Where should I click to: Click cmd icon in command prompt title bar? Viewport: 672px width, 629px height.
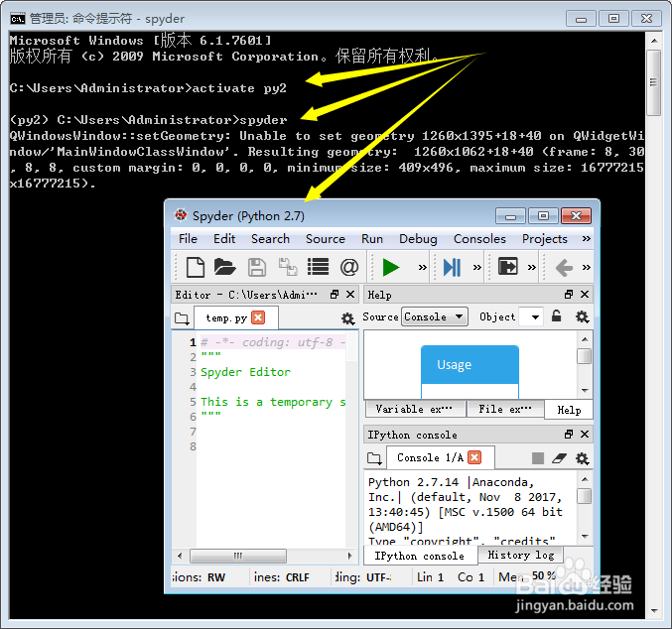pos(18,19)
